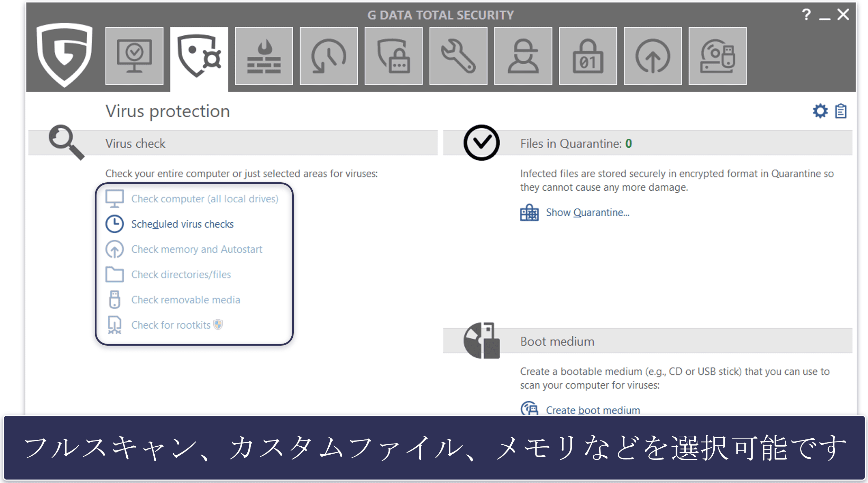Click the Files in Quarantine: 0 header

coord(648,143)
